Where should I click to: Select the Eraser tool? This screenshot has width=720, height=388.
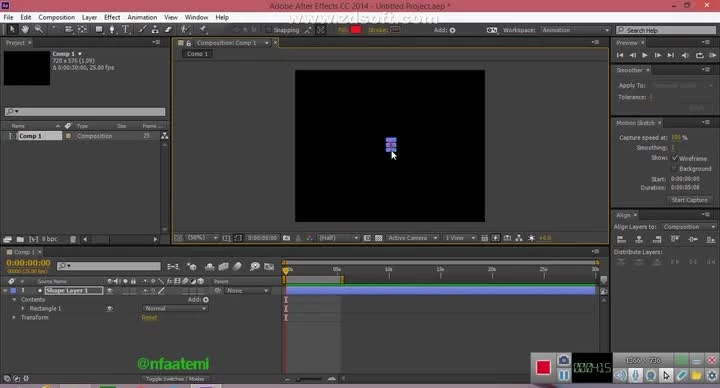(168, 29)
